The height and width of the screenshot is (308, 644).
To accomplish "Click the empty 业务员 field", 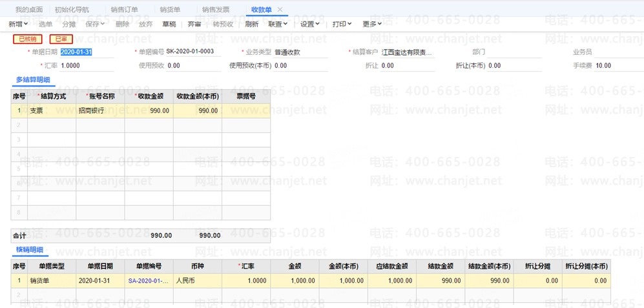I will (x=619, y=52).
